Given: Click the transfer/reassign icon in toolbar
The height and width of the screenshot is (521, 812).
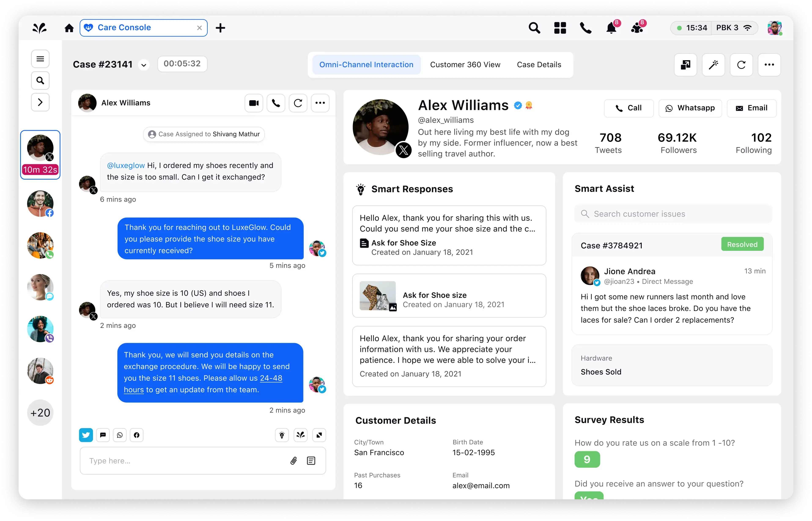Looking at the screenshot, I should click(686, 64).
